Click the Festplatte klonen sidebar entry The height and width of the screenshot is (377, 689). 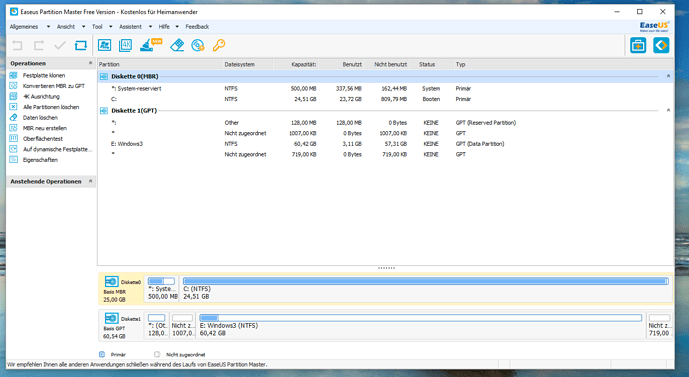tap(44, 76)
